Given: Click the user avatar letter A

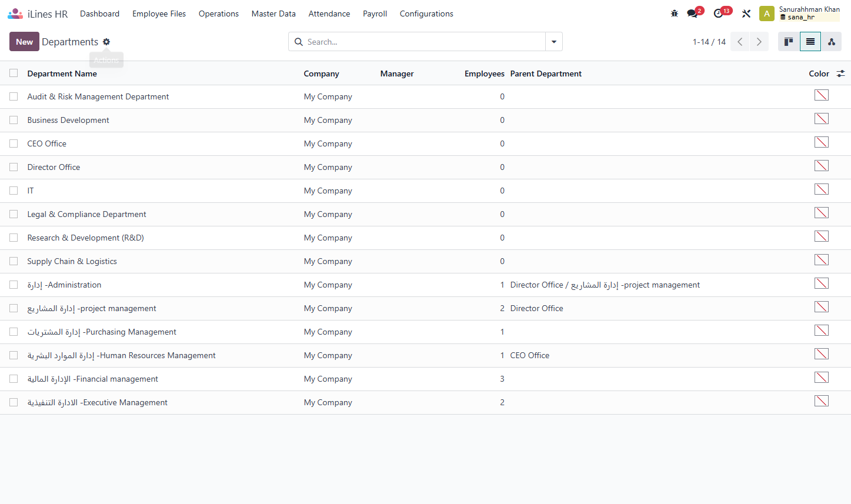Looking at the screenshot, I should (767, 14).
